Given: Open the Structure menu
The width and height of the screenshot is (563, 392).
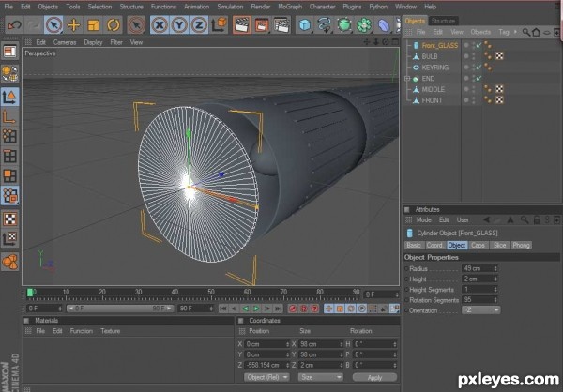Looking at the screenshot, I should pyautogui.click(x=131, y=7).
